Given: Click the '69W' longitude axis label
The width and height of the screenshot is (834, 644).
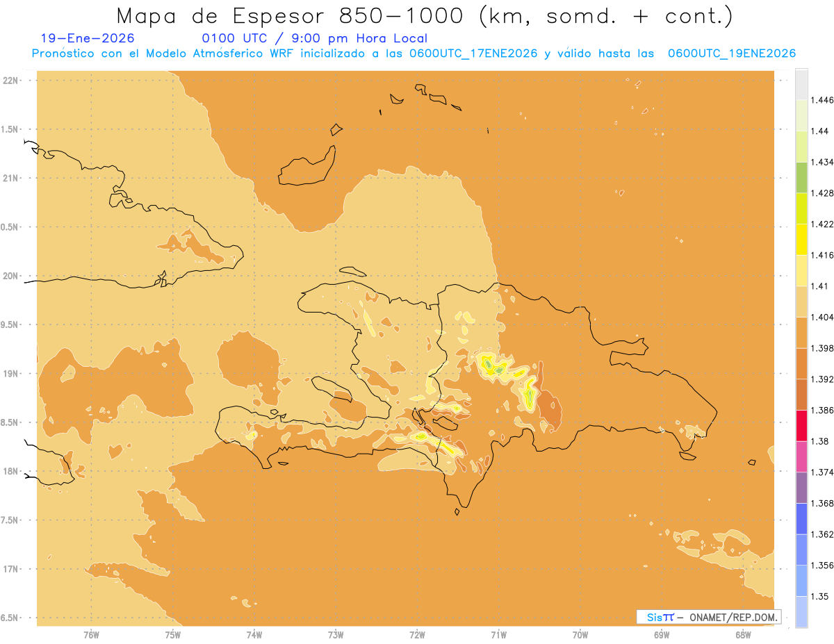Looking at the screenshot, I should coord(662,634).
